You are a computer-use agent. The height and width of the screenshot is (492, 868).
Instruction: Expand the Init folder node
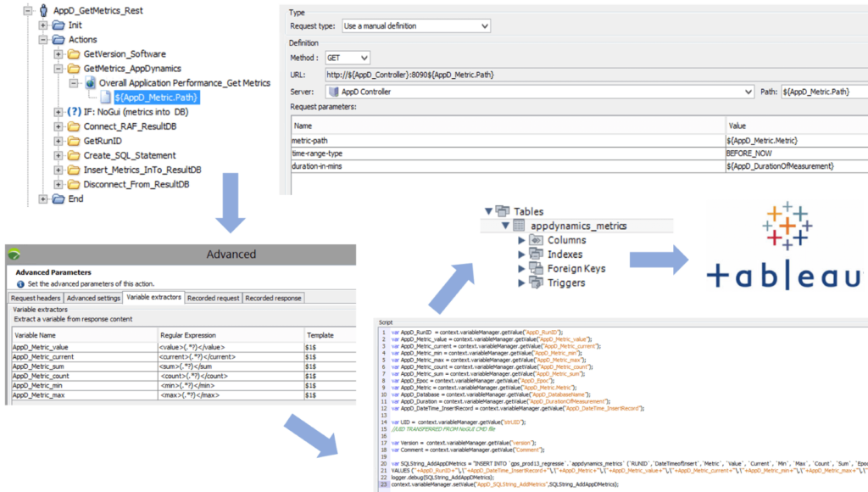tap(42, 25)
